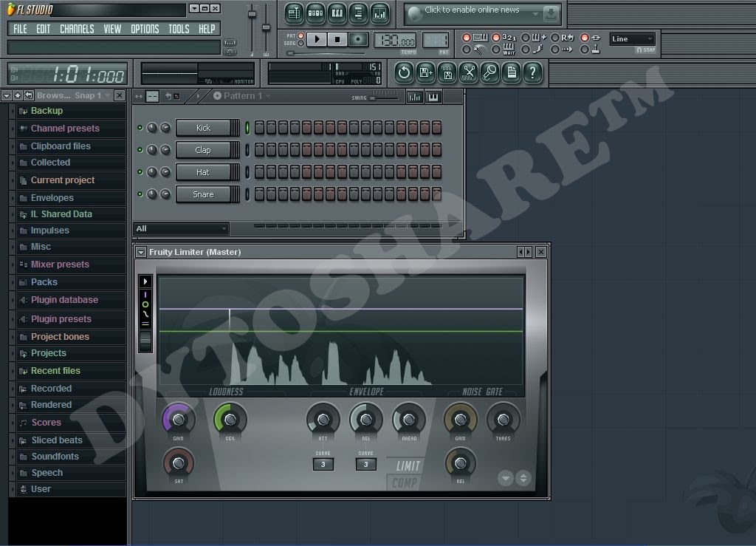Click the Fruity Limiter up-down arrows button
Screen dimensions: 756x546
(523, 478)
